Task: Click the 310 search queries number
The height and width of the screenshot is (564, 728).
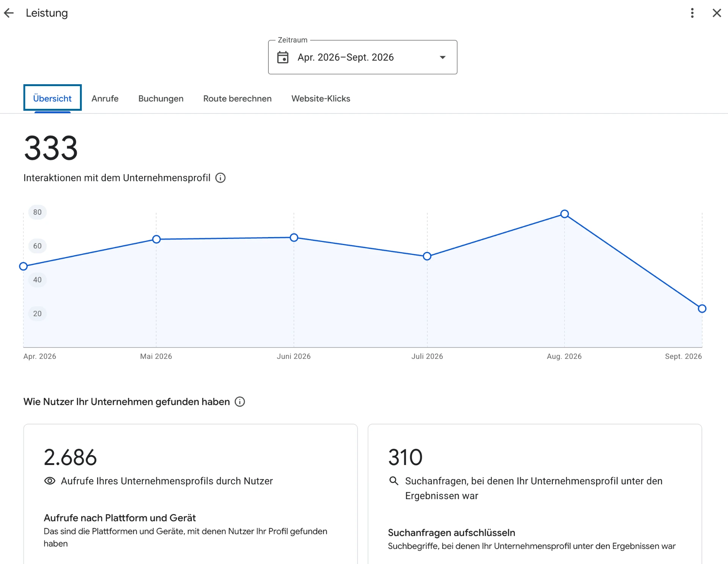Action: [x=405, y=457]
